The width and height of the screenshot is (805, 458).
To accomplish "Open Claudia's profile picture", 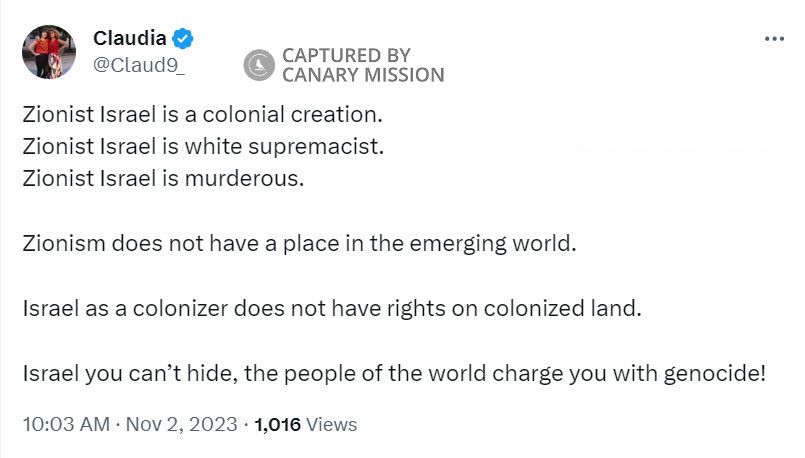I will pos(49,52).
